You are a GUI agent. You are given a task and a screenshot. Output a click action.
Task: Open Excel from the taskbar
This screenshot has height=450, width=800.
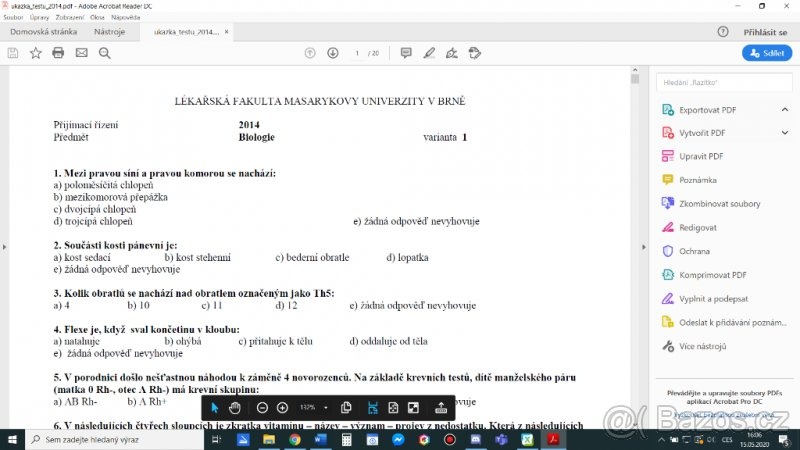(527, 439)
